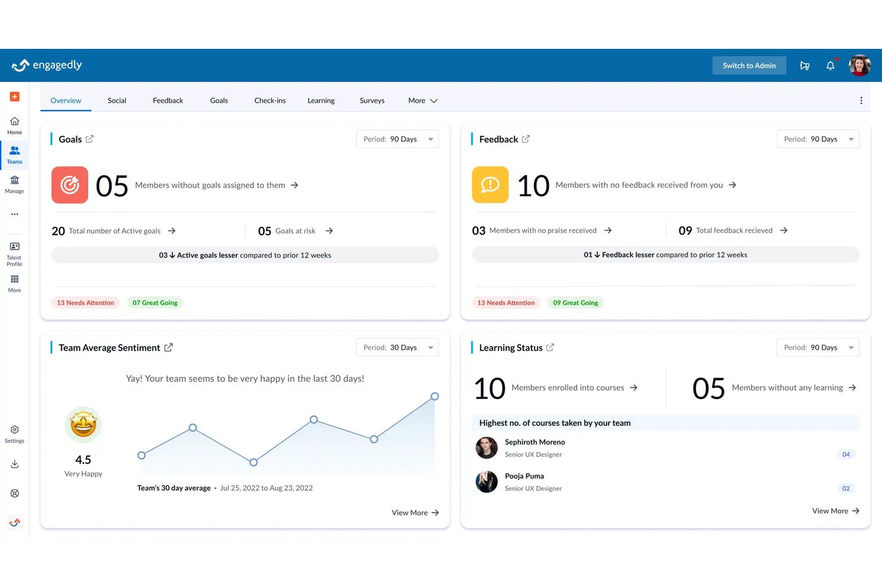The height and width of the screenshot is (588, 882).
Task: Click 07 Great Going tag in Goals card
Action: (x=155, y=303)
